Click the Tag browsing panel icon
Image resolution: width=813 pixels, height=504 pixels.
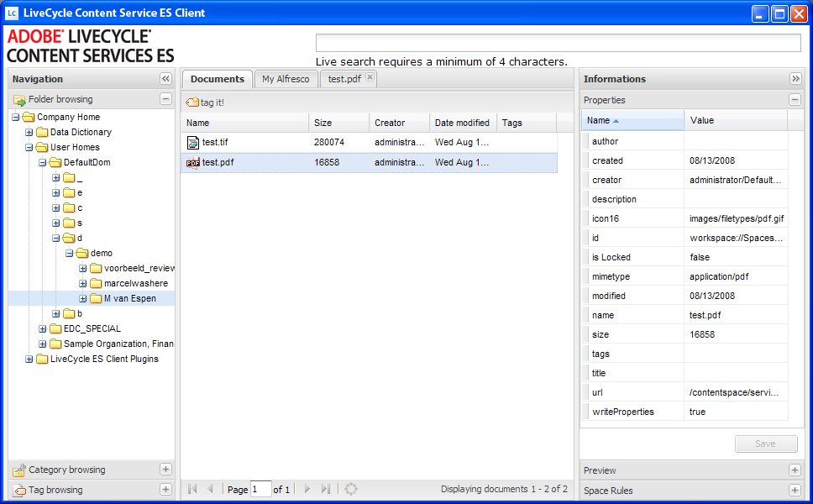19,490
